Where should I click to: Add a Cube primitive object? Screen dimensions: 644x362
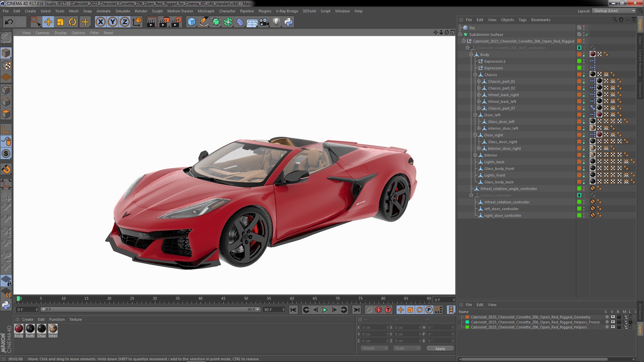tap(192, 22)
